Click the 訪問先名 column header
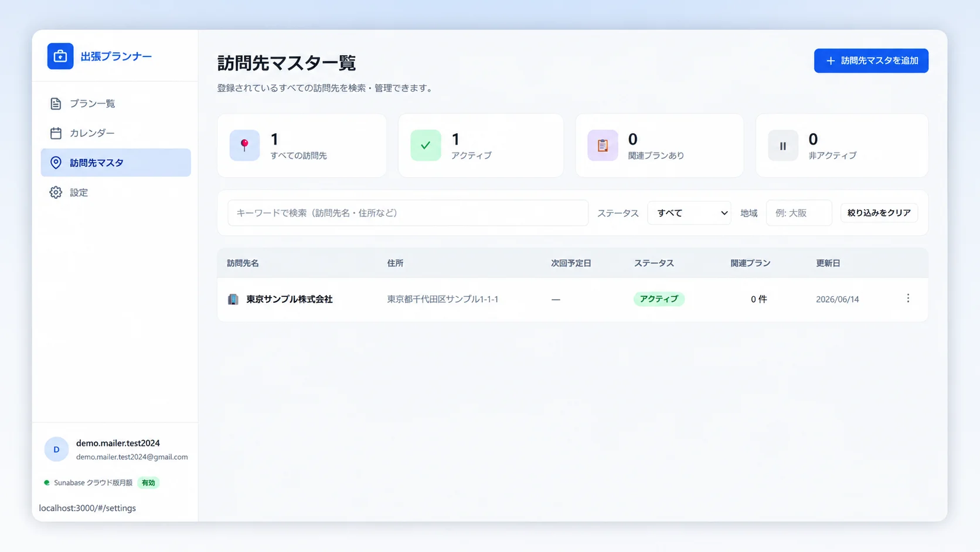 243,263
